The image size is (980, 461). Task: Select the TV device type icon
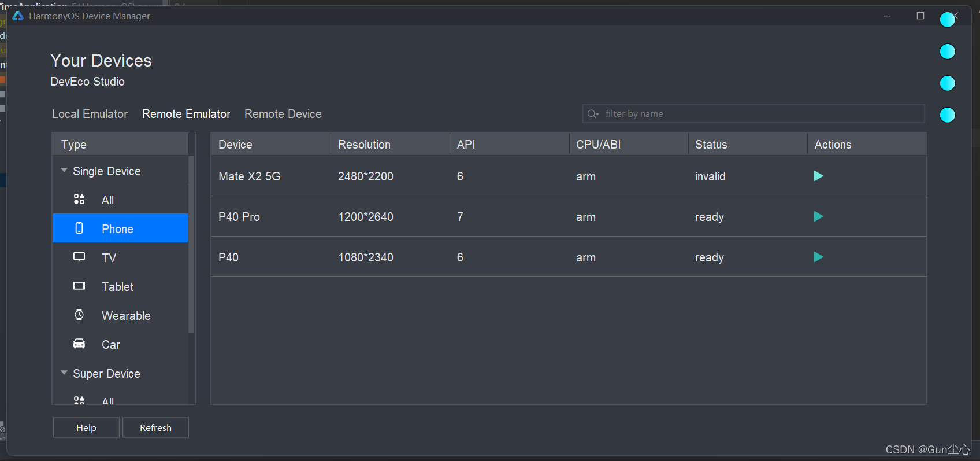coord(79,257)
